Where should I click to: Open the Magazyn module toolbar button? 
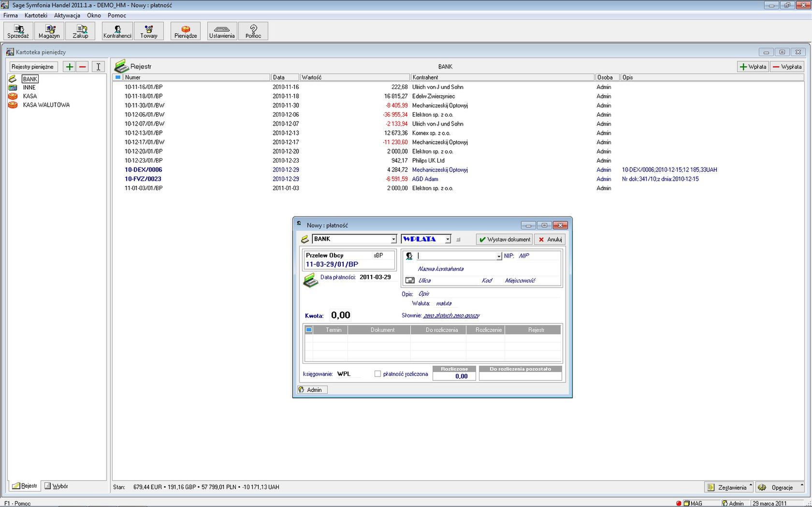tap(49, 31)
